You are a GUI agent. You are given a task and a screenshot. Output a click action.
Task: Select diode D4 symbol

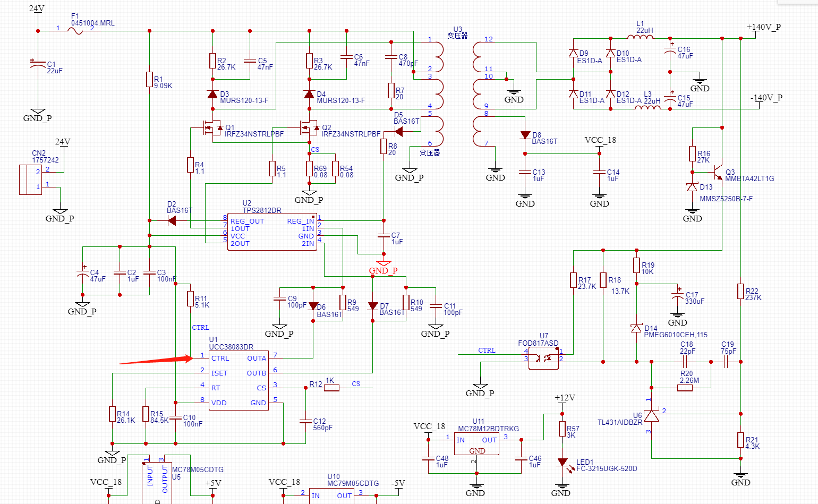[x=309, y=95]
